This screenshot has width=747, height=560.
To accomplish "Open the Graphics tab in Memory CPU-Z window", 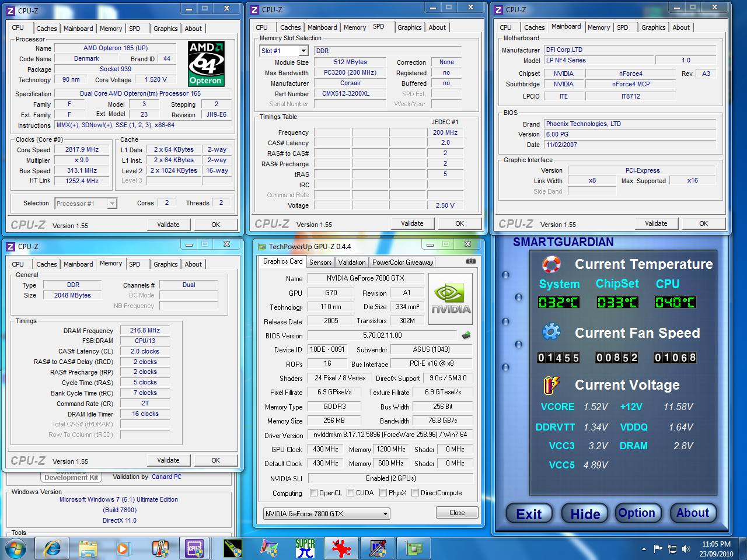I will (x=166, y=264).
